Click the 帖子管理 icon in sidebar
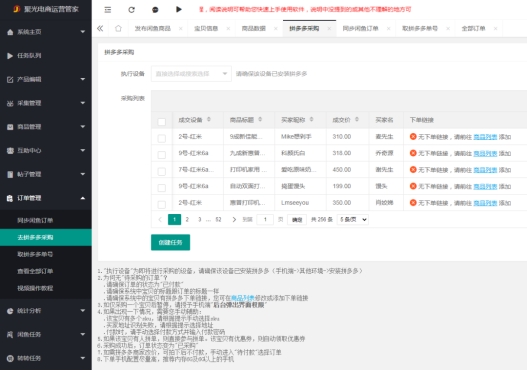 [x=10, y=174]
